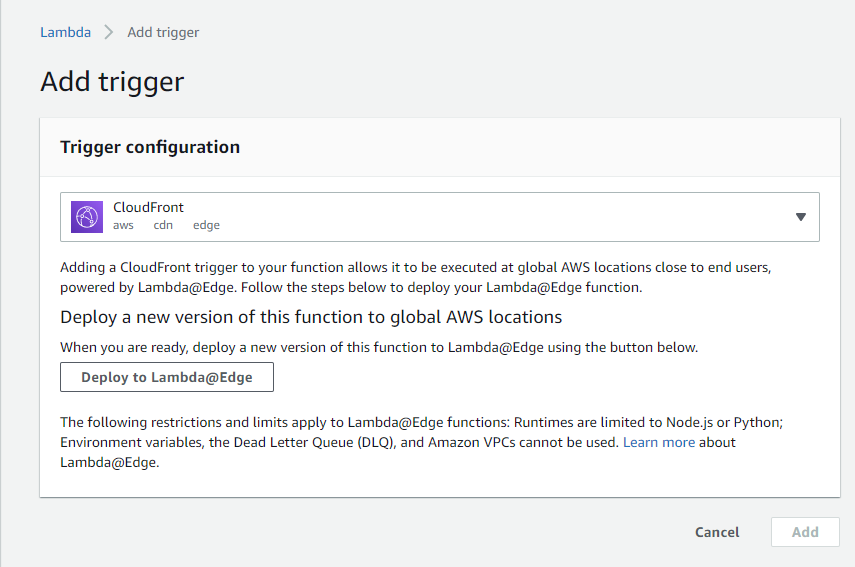This screenshot has height=567, width=855.
Task: Click the Add trigger page heading
Action: tap(112, 81)
